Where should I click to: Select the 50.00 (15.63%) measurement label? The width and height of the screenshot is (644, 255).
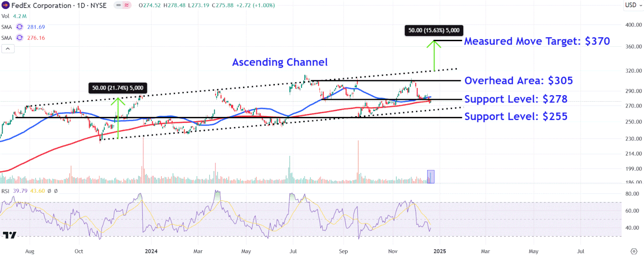[x=434, y=30]
